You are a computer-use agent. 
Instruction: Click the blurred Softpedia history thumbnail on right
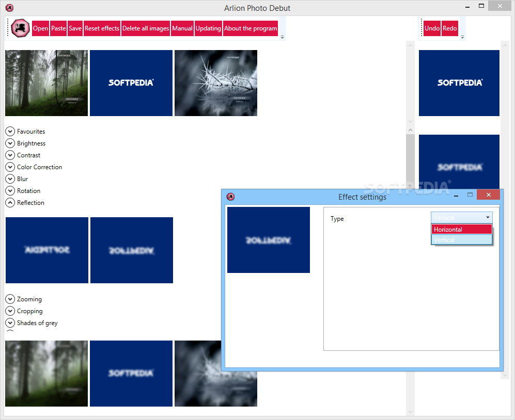pyautogui.click(x=459, y=162)
